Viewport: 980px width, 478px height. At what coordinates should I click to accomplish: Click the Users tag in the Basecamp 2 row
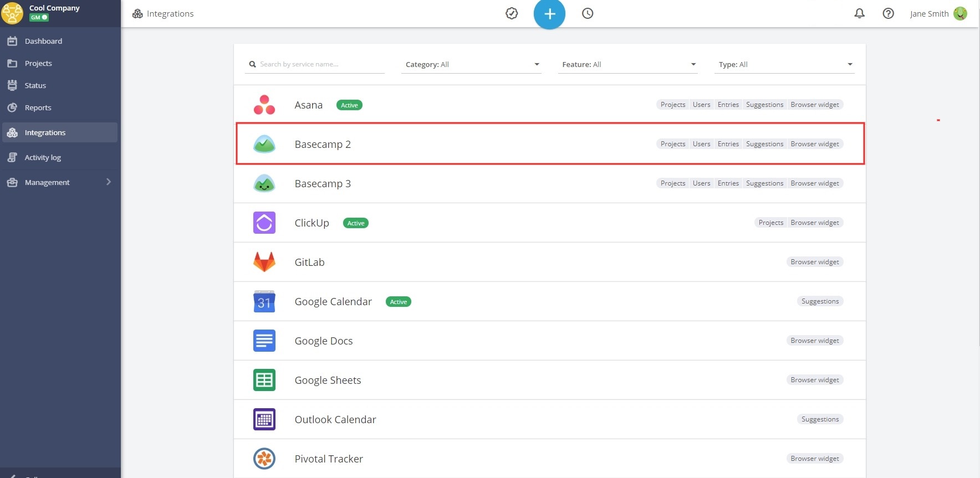(701, 144)
